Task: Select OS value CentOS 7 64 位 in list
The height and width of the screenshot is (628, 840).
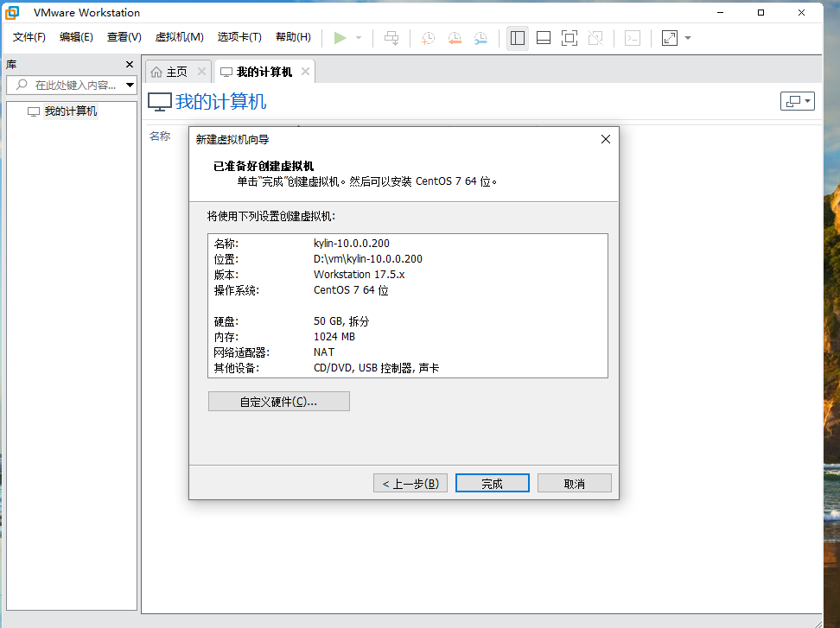Action: (x=351, y=289)
